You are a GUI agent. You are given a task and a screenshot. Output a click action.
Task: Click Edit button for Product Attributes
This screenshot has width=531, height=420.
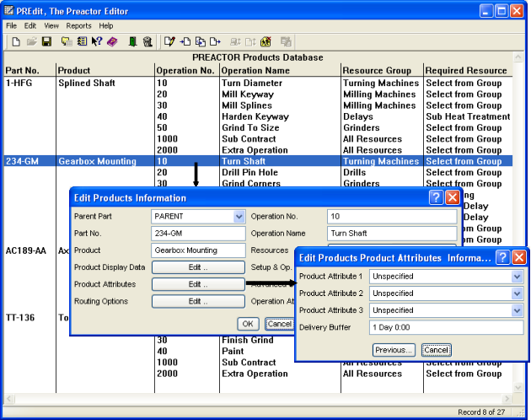(198, 284)
